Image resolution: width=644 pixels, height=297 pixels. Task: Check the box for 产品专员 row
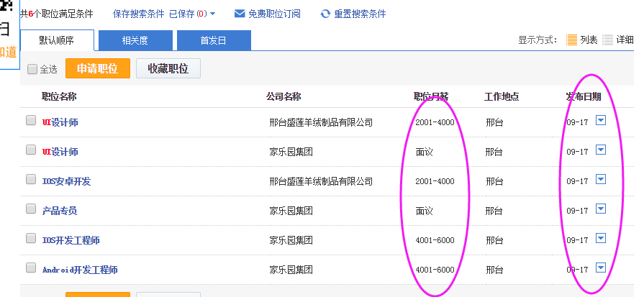point(31,209)
